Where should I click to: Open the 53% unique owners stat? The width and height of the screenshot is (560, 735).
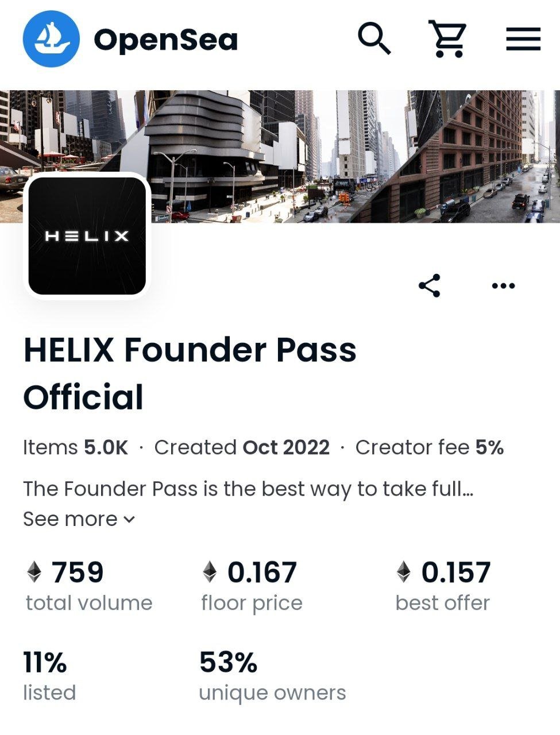point(272,676)
